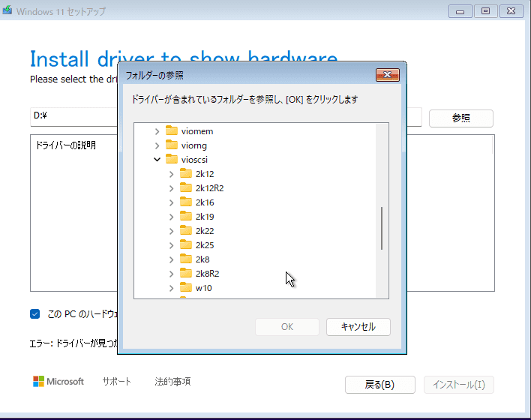Expand the 2k19 folder chevron
Screen dimensions: 531x420
pos(171,217)
